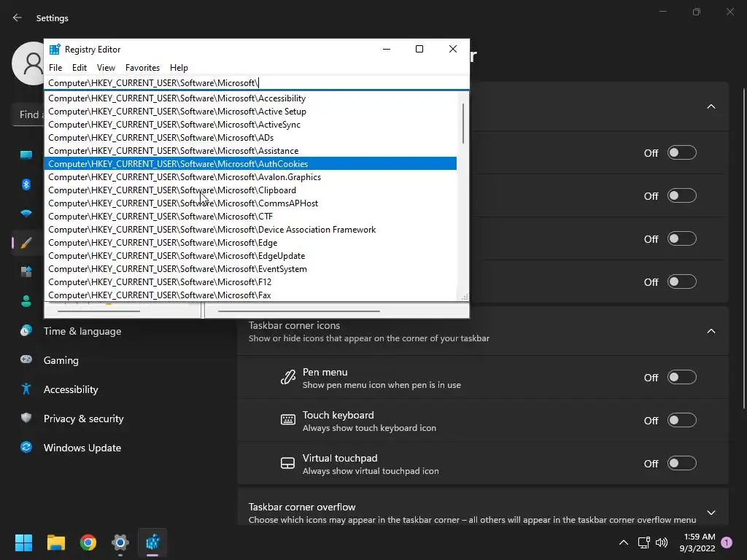Choose the Microsoft\ActiveSync suggestion
This screenshot has height=560, width=747.
coord(251,124)
